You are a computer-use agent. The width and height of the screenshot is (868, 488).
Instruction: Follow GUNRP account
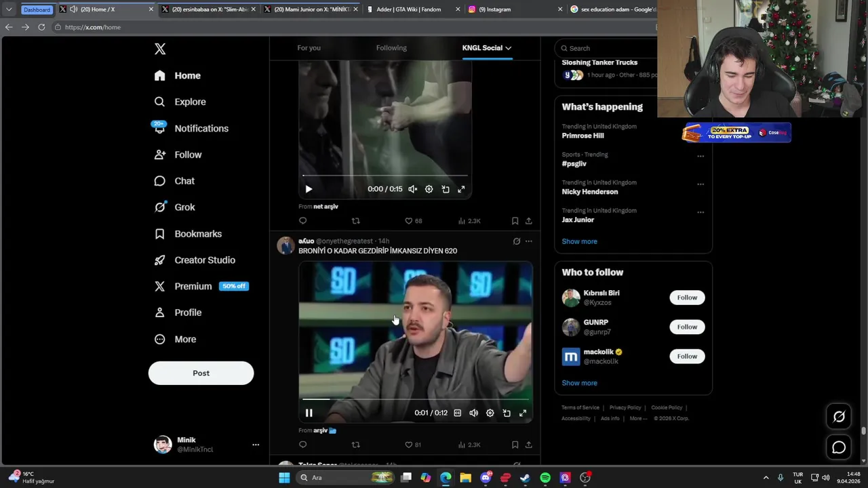(687, 327)
